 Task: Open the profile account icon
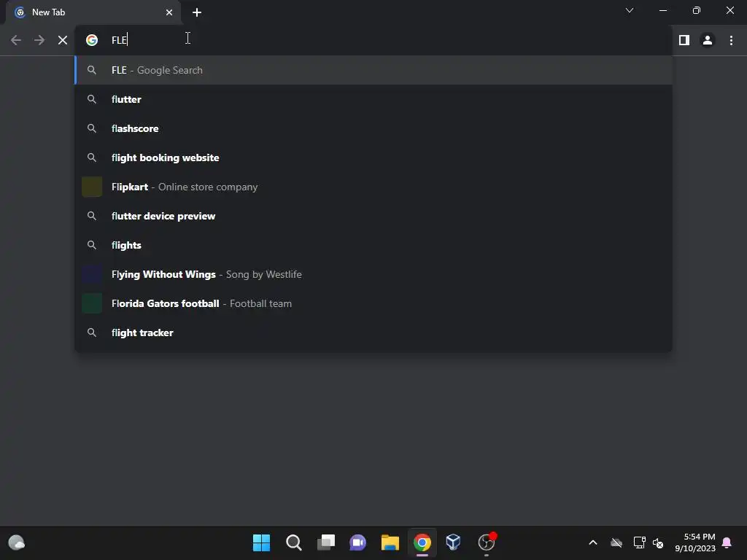[708, 41]
